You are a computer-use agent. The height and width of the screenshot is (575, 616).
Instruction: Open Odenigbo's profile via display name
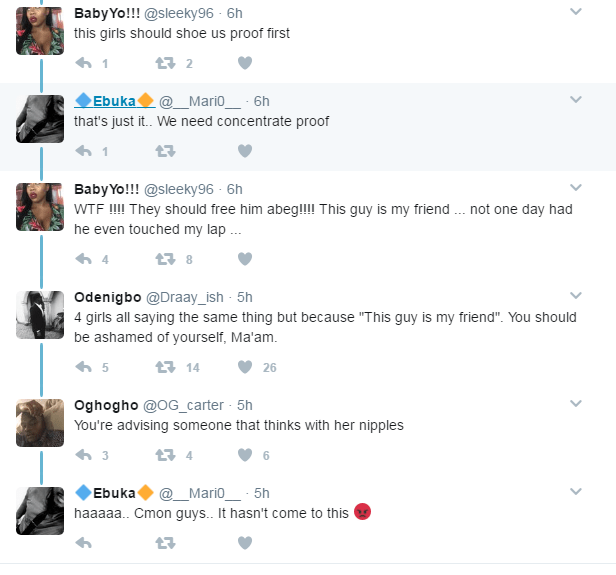pyautogui.click(x=108, y=297)
